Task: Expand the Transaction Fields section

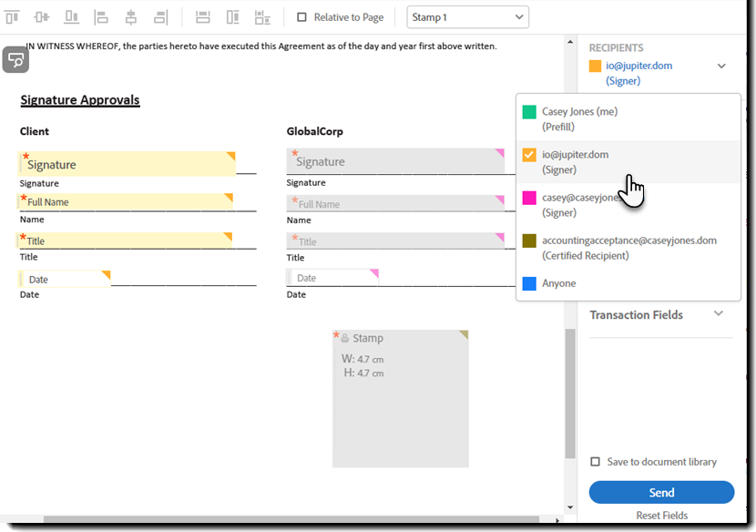Action: (718, 314)
